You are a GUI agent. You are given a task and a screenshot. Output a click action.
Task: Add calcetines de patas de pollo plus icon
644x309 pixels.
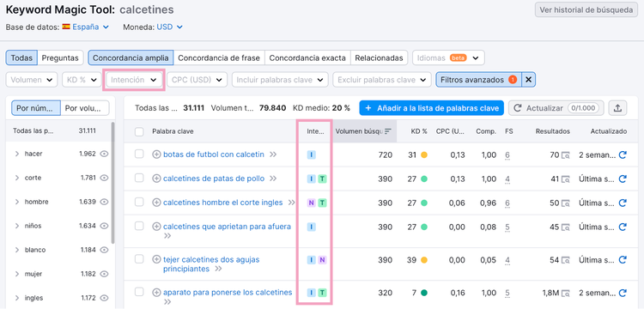click(156, 179)
